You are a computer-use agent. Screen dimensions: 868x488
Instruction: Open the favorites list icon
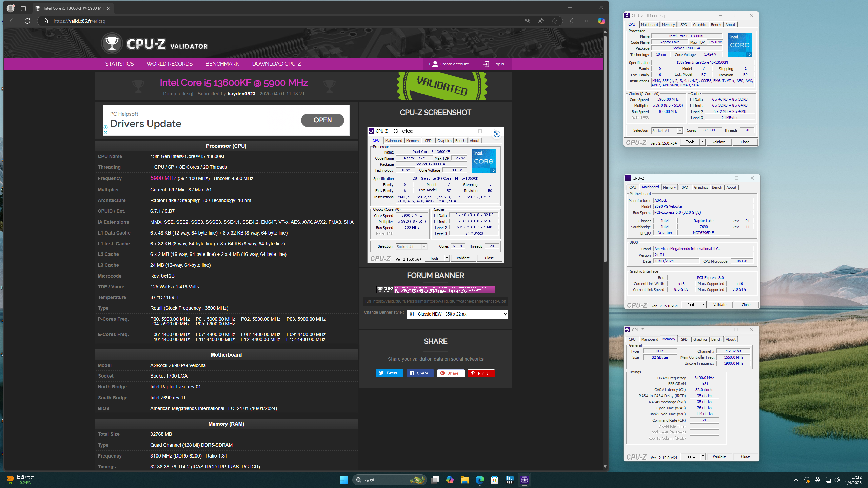point(572,21)
